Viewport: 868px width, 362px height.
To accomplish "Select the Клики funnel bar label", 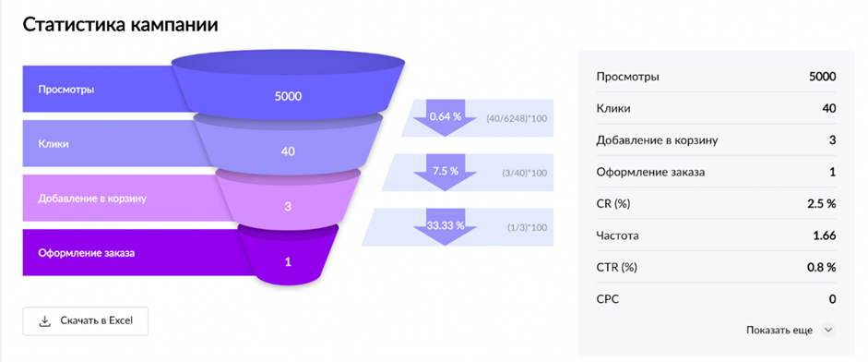I will pos(54,143).
